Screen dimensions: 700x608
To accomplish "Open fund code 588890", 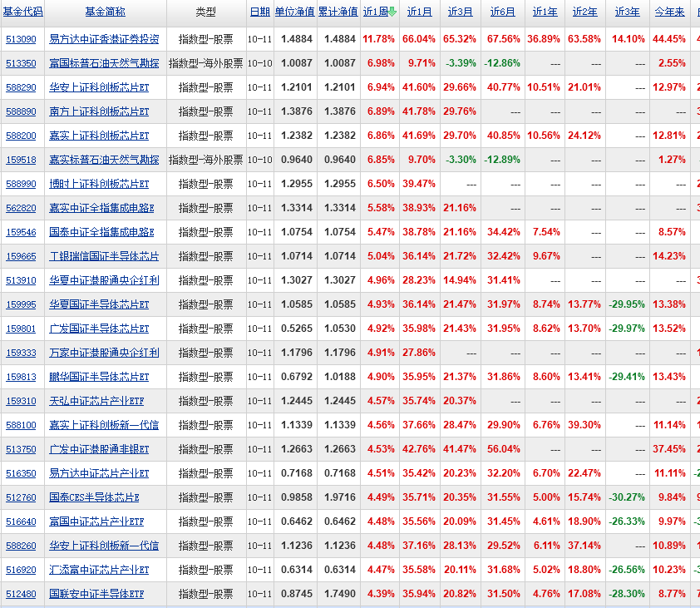I will [x=21, y=111].
